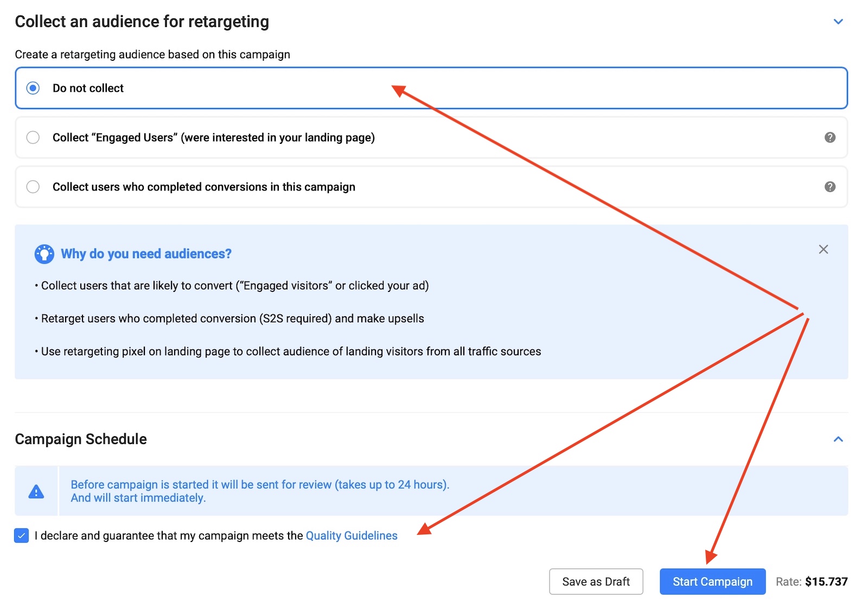Click the Rate $15.737 value
Image resolution: width=868 pixels, height=612 pixels.
coord(826,582)
